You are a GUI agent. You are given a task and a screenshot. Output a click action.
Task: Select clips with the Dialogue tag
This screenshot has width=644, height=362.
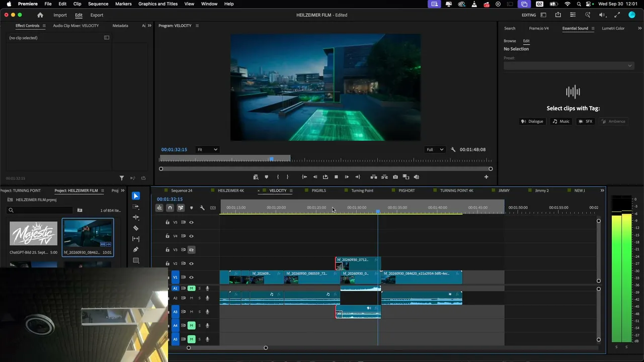click(x=532, y=121)
